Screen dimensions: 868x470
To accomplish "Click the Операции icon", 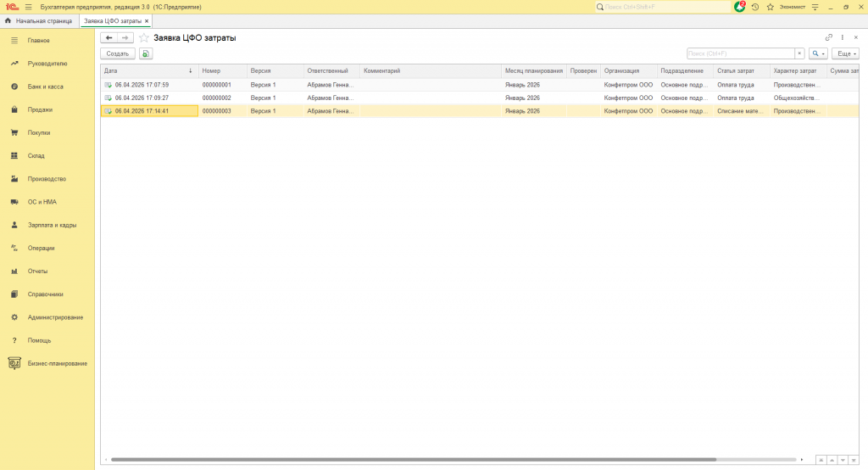I will pyautogui.click(x=14, y=249).
